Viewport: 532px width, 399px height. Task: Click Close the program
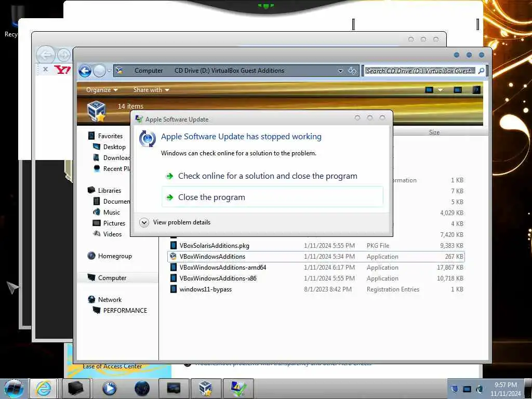point(272,197)
